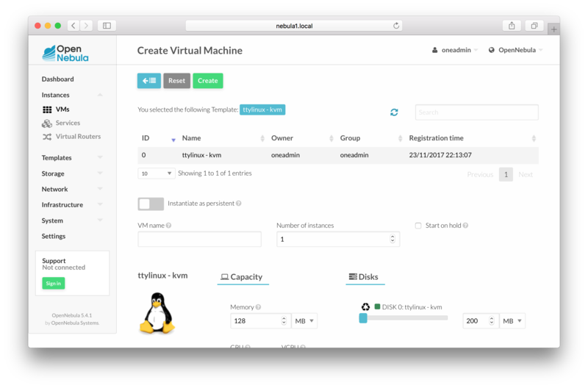Click the Safari share icon
Viewport: 588px width, 388px height.
coord(512,26)
